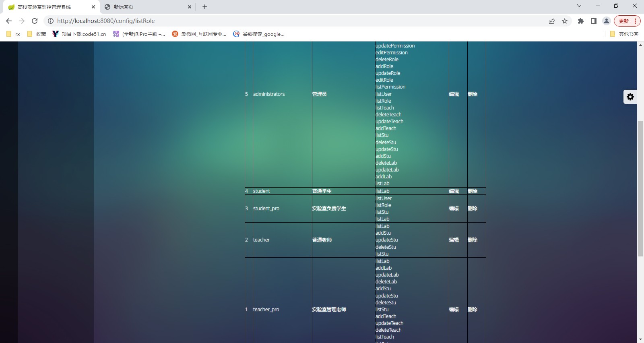Viewport: 644px width, 343px height.
Task: Select the 实验室管理老师 description cell
Action: pyautogui.click(x=329, y=310)
